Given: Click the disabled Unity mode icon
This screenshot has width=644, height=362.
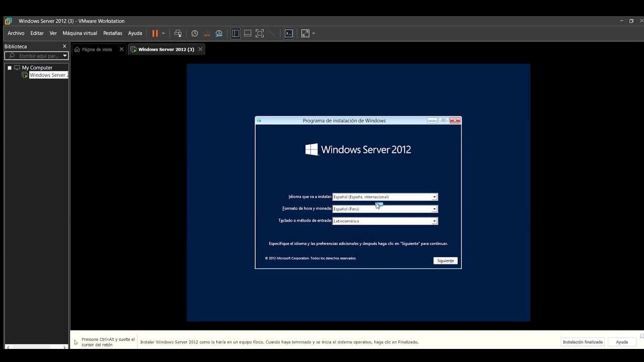Looking at the screenshot, I should tap(272, 33).
